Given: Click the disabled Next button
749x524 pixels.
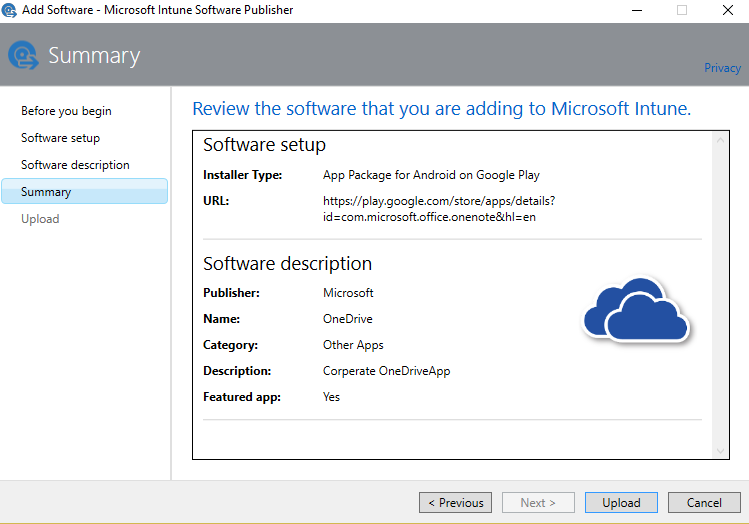Looking at the screenshot, I should [538, 503].
